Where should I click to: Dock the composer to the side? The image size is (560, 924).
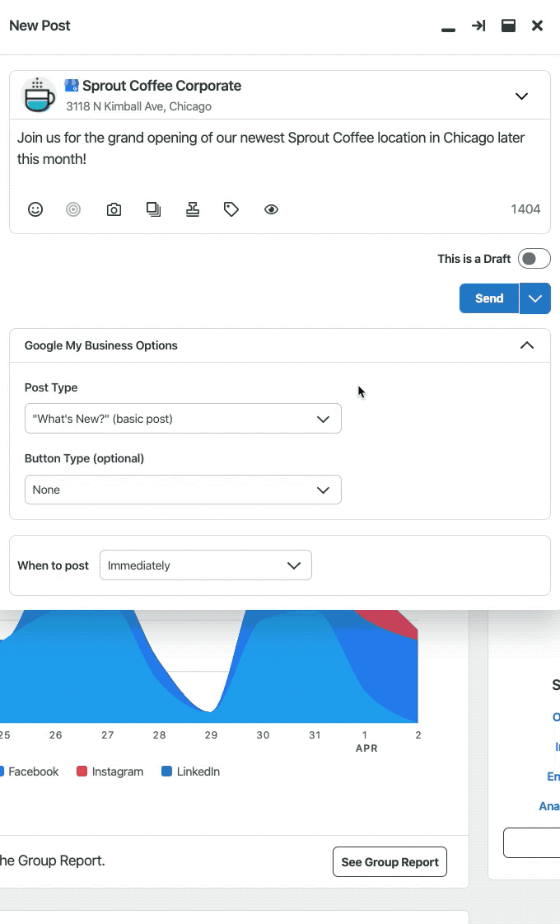coord(478,26)
